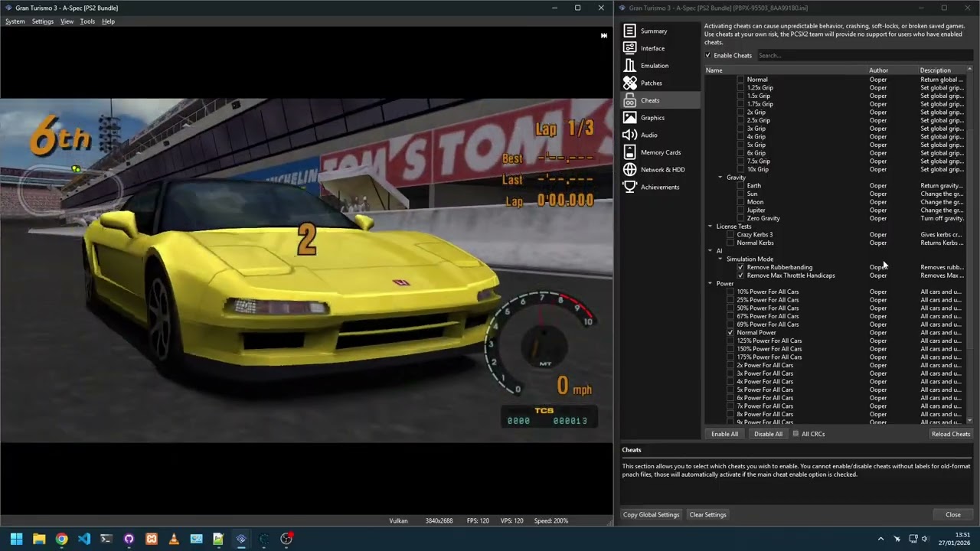Enable the 2x Grip cheat
This screenshot has height=551, width=980.
pyautogui.click(x=740, y=112)
